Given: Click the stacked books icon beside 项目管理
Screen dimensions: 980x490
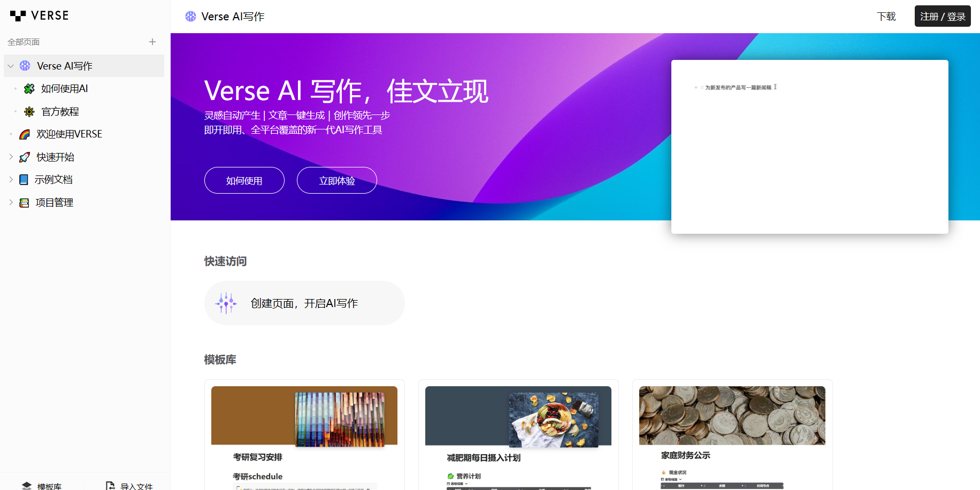Looking at the screenshot, I should pyautogui.click(x=24, y=203).
